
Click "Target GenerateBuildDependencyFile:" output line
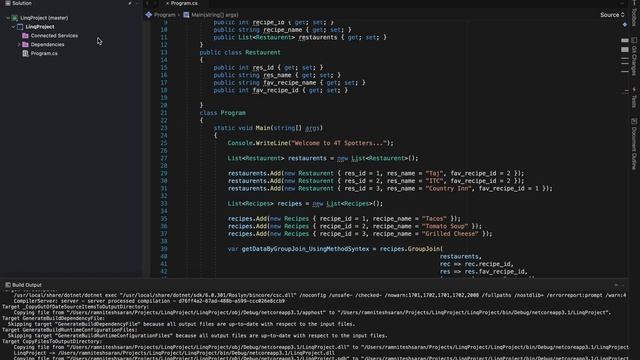tap(53, 318)
